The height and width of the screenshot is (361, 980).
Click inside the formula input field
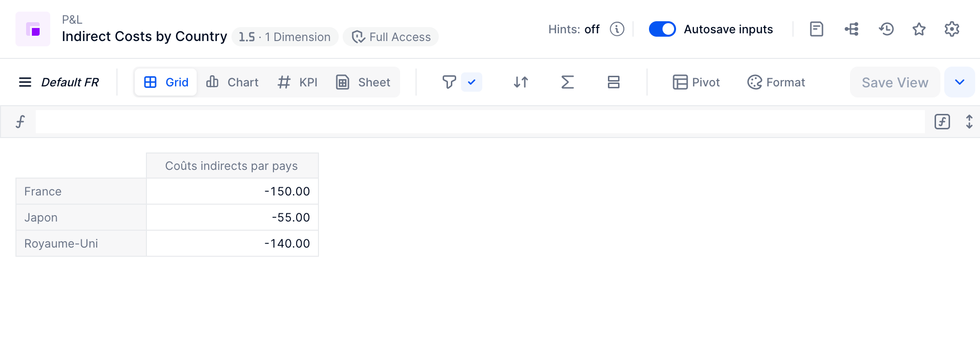pos(480,122)
